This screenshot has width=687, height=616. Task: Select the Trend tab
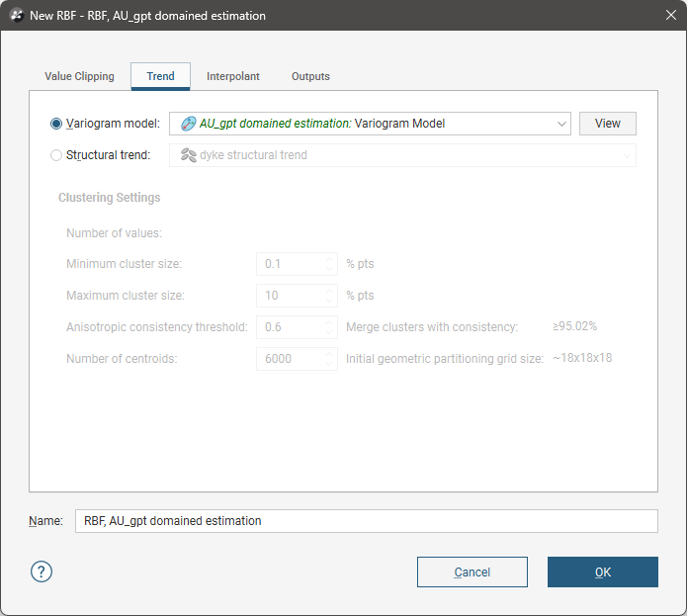pos(160,76)
